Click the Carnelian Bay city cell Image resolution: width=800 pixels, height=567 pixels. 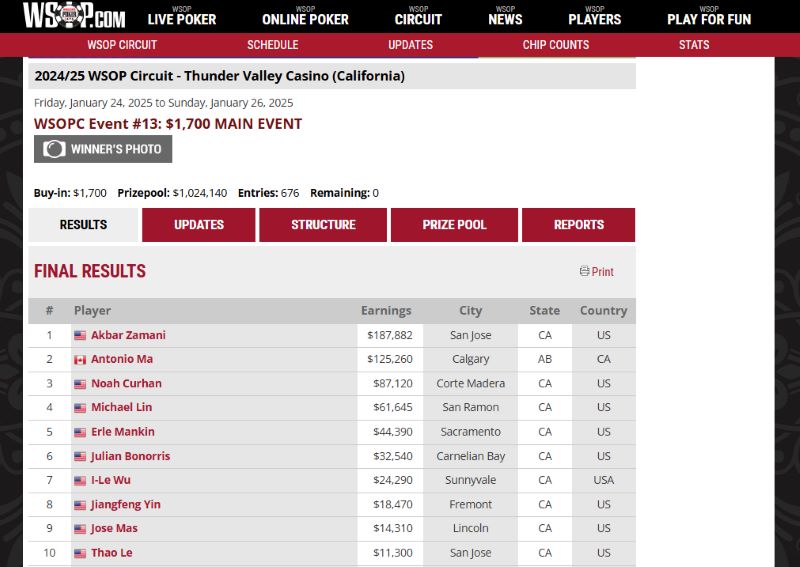pyautogui.click(x=470, y=456)
